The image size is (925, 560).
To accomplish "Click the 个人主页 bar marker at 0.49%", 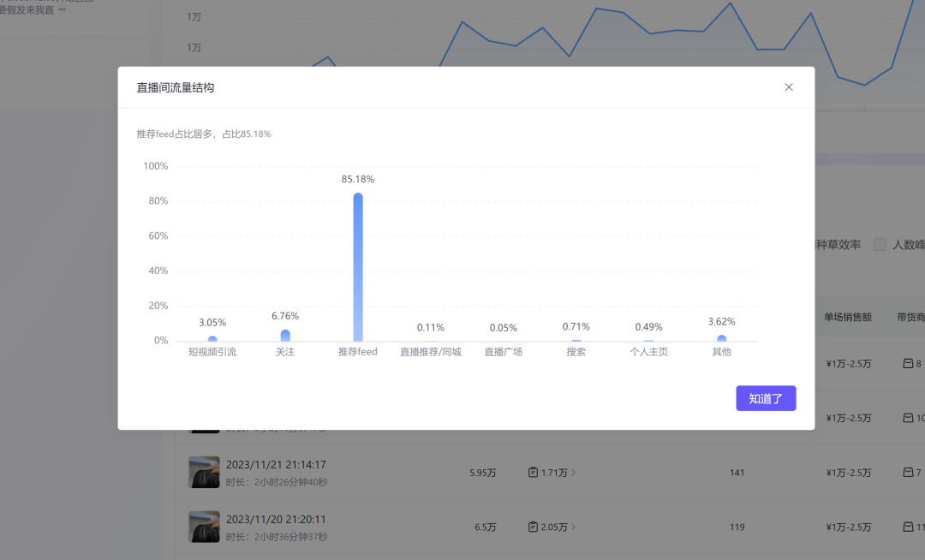I will click(x=649, y=341).
